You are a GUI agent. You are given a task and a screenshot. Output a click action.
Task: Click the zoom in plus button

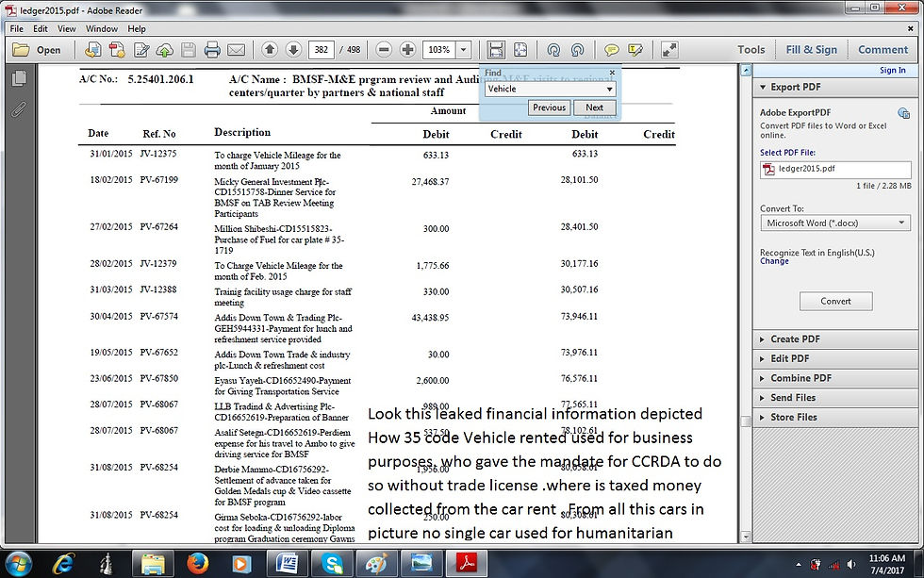pyautogui.click(x=407, y=49)
